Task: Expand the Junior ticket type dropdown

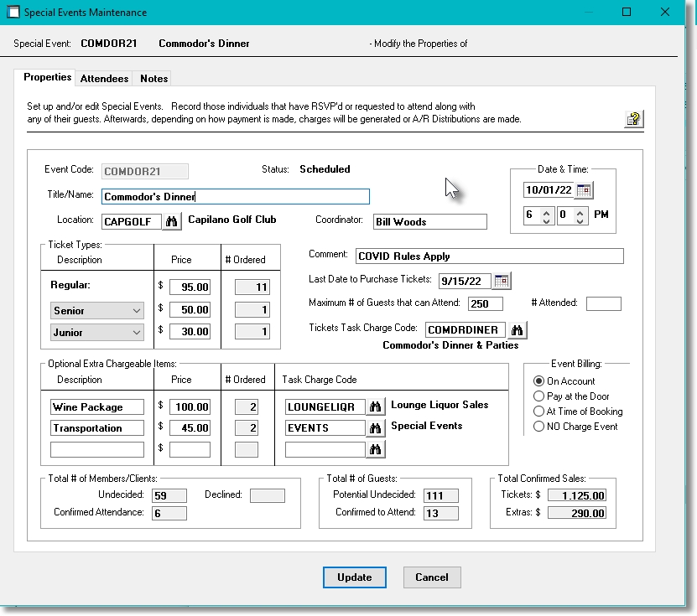Action: tap(137, 333)
